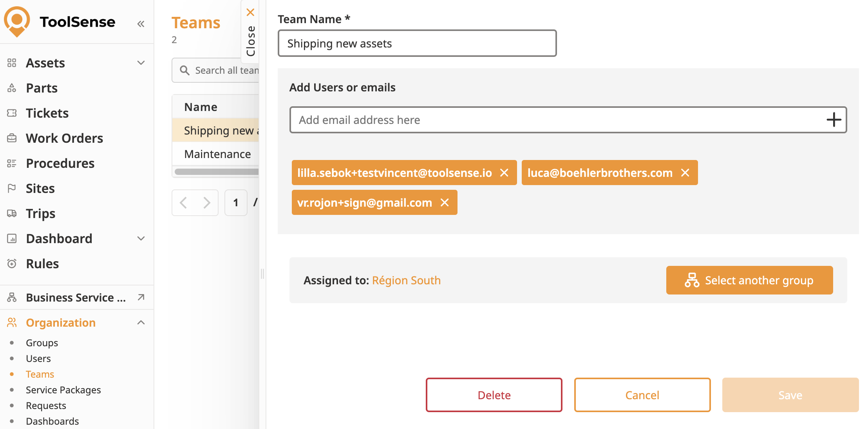Close the team details panel

(250, 12)
